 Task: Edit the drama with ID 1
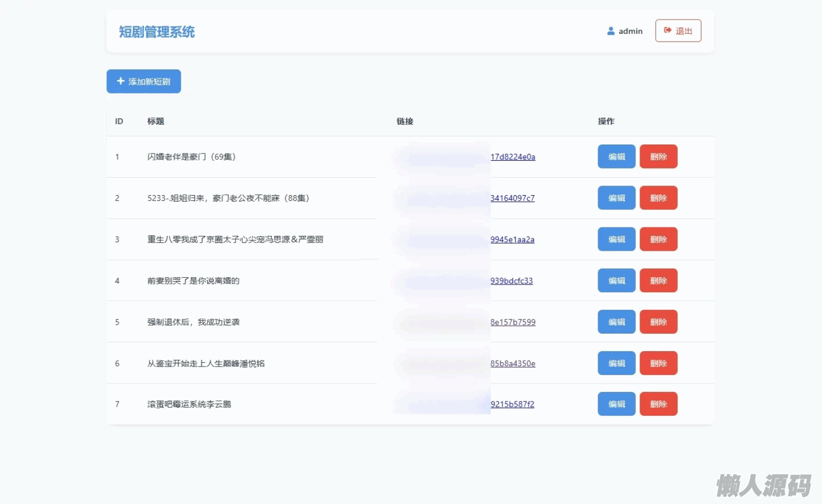pos(616,157)
